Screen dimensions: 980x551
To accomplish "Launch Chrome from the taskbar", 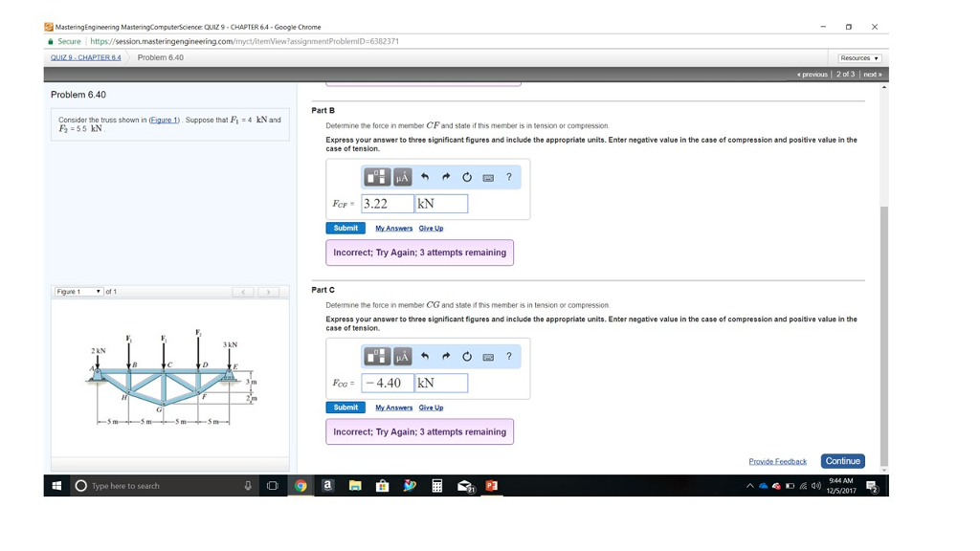I will tap(299, 486).
